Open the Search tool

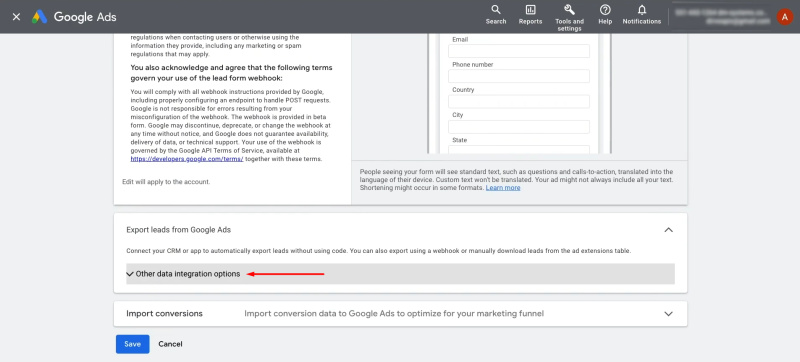pos(495,15)
